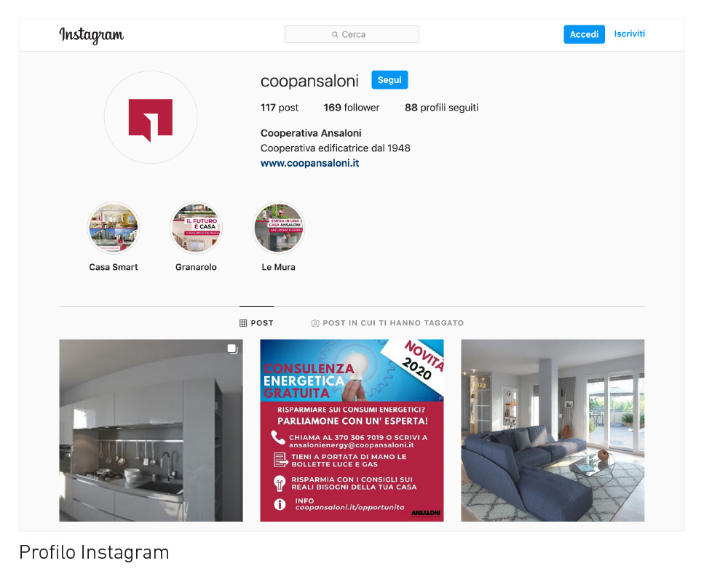The image size is (728, 582).
Task: Click the multi-photo icon on kitchen post
Action: 233,349
